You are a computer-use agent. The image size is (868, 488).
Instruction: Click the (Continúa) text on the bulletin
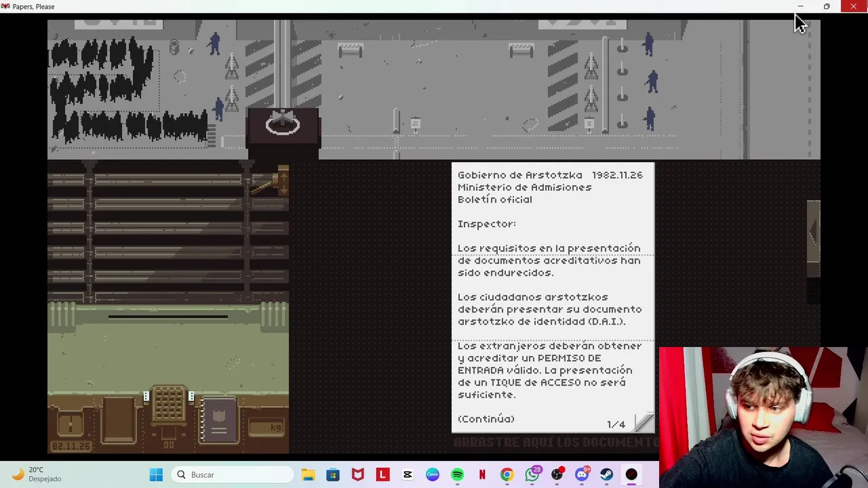click(x=486, y=419)
